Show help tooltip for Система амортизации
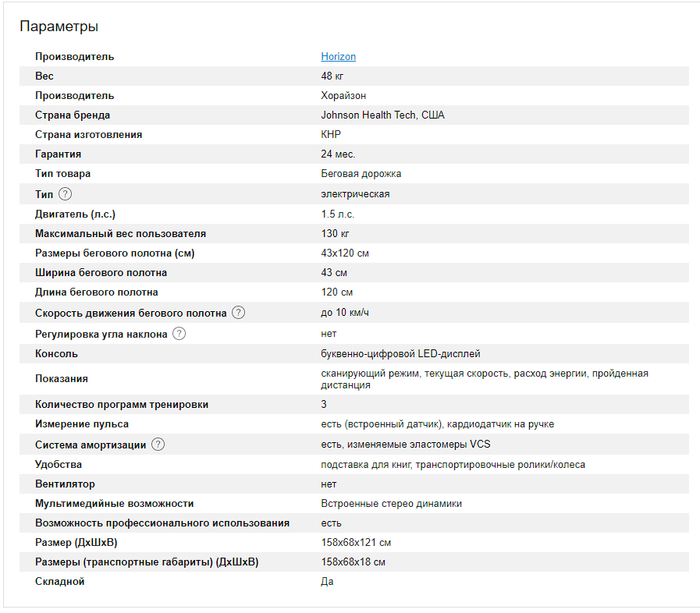The height and width of the screenshot is (613, 700). coord(158,445)
